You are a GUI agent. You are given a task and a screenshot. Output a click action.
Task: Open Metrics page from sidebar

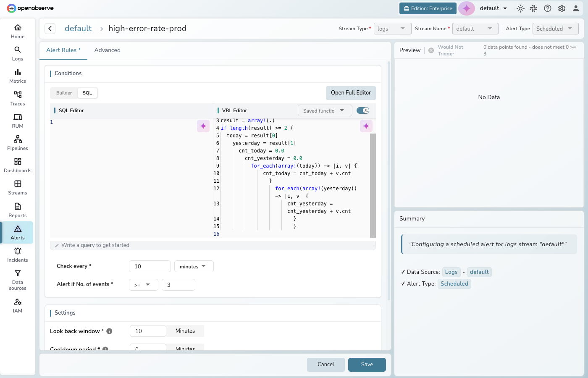18,76
